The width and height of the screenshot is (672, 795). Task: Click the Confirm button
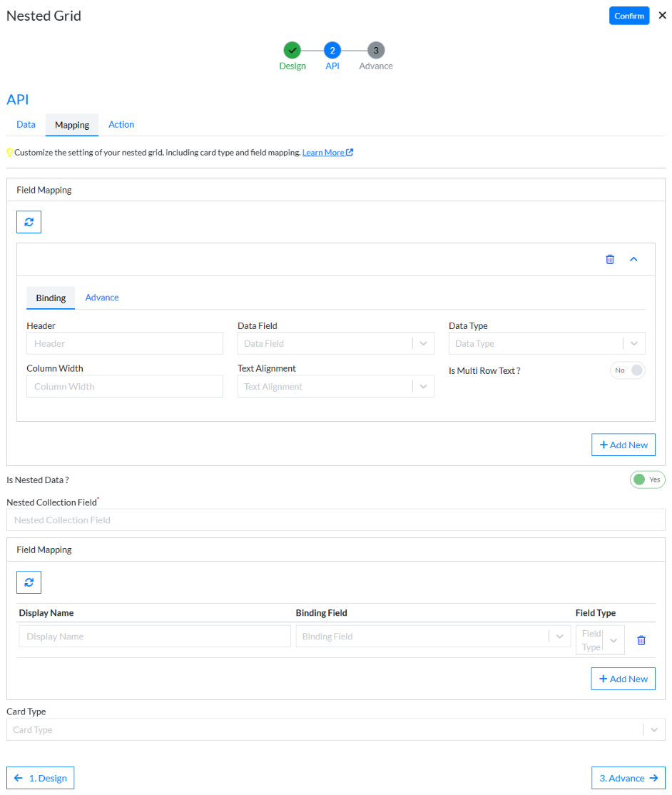pyautogui.click(x=628, y=15)
